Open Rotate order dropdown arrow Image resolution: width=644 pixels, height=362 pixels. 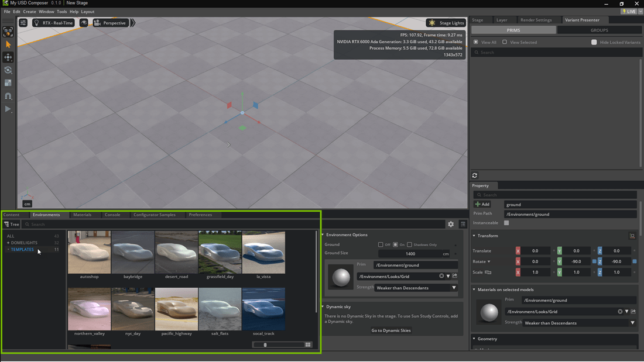click(x=489, y=261)
